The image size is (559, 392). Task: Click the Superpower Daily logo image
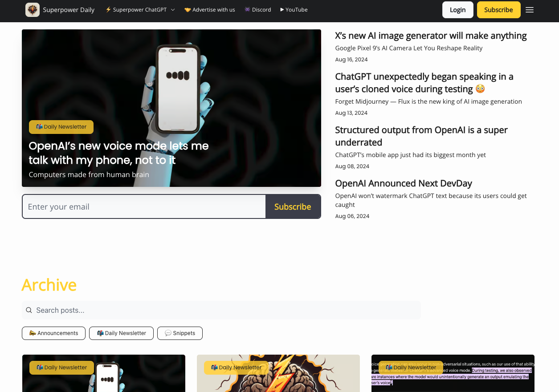pos(33,10)
